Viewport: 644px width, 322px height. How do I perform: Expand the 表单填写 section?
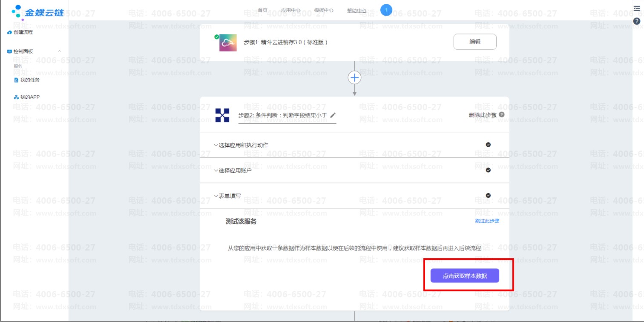click(x=229, y=196)
